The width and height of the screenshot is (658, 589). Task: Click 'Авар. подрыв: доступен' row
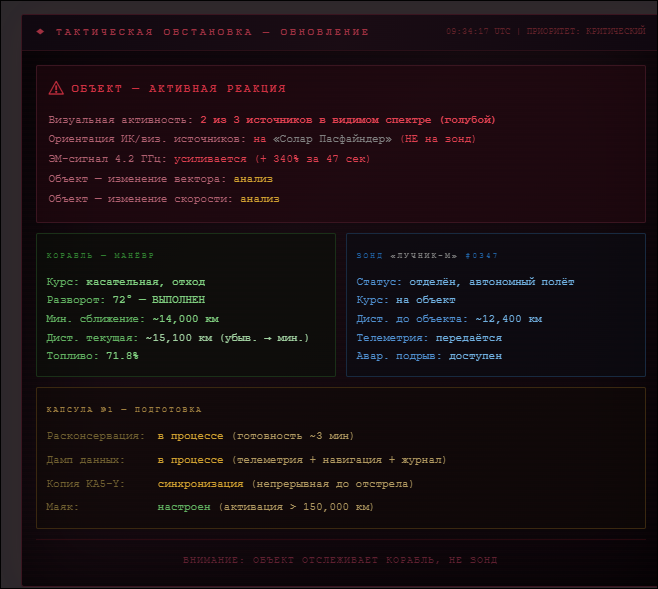[x=429, y=356]
